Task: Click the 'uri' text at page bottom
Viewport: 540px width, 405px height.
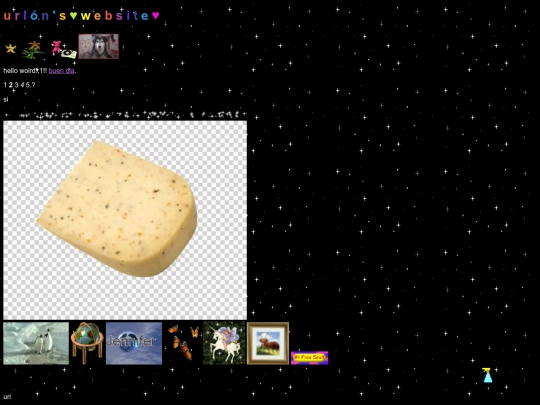Action: pyautogui.click(x=7, y=397)
